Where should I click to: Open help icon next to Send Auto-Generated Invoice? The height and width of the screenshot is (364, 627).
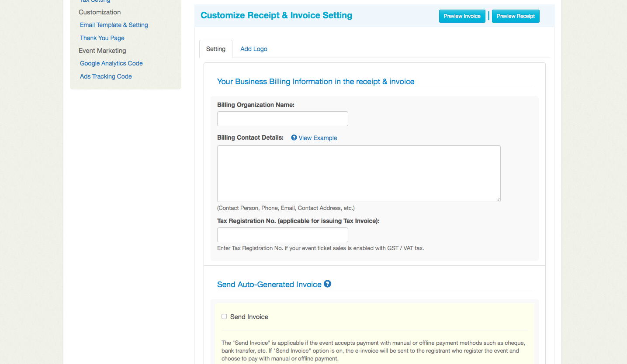pyautogui.click(x=328, y=284)
